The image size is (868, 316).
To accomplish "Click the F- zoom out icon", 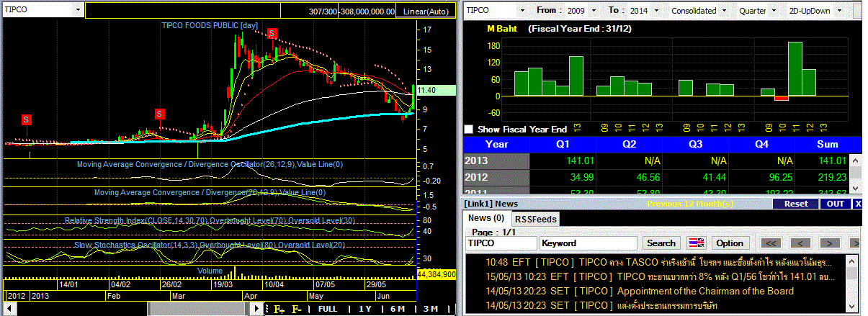I will pos(295,309).
